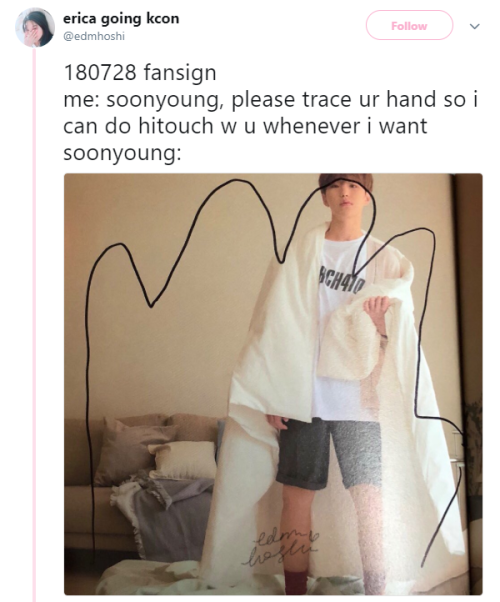Open the attached fansign photo

pos(273,384)
